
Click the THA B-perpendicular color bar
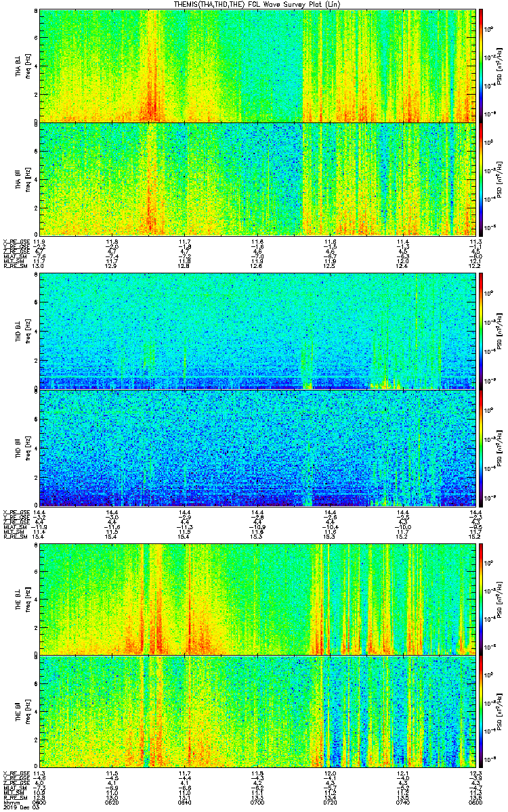tap(481, 66)
